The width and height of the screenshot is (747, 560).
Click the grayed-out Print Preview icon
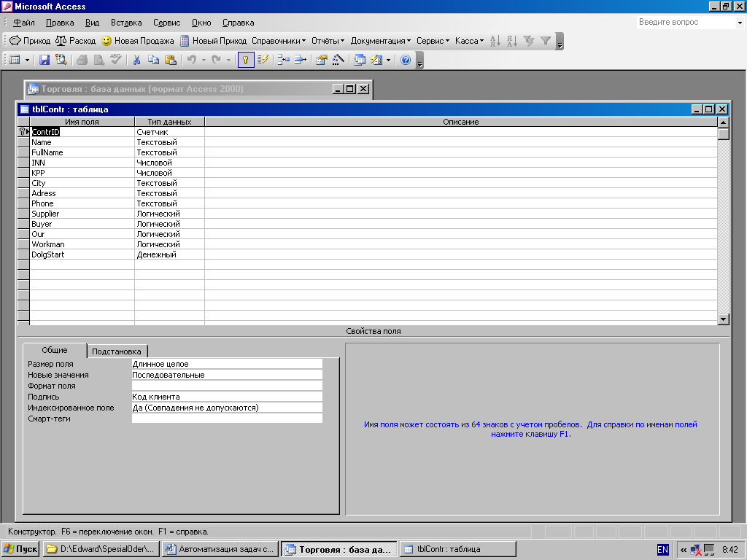point(98,60)
